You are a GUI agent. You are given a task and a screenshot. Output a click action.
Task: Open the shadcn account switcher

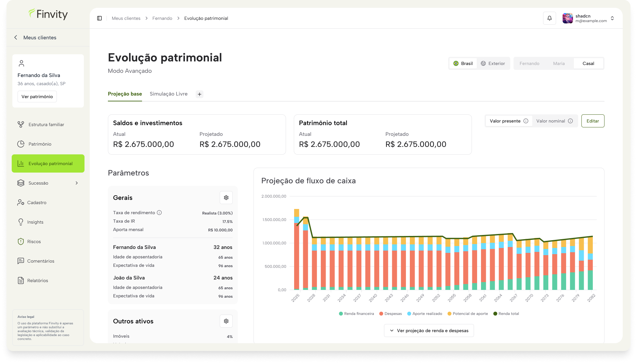[589, 18]
